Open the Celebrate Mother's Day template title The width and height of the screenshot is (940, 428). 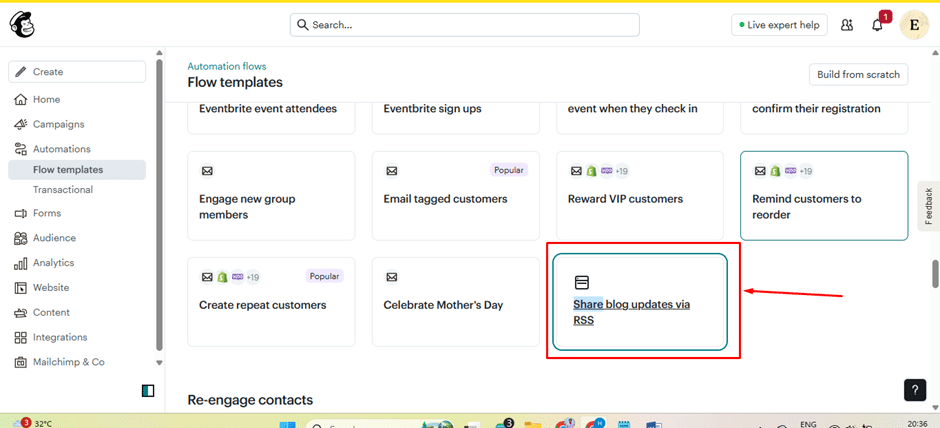tap(443, 305)
